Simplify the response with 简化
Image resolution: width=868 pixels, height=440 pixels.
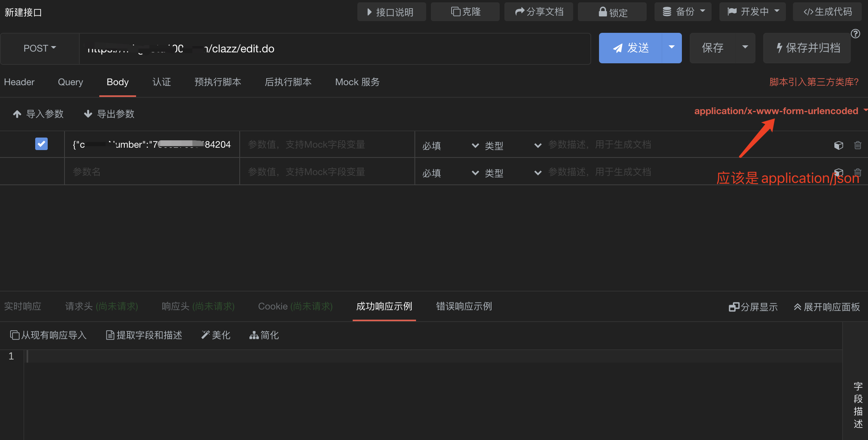[x=264, y=335]
